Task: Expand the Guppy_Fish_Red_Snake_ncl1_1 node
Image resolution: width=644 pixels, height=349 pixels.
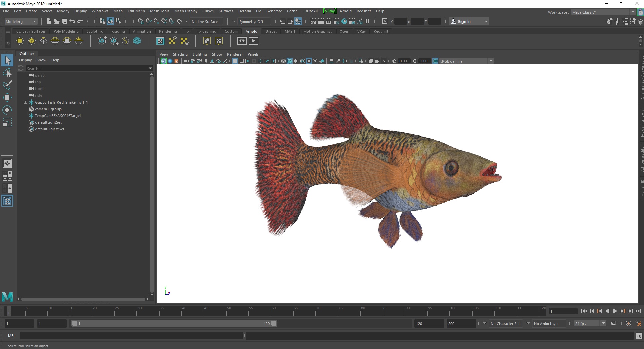Action: coord(25,102)
